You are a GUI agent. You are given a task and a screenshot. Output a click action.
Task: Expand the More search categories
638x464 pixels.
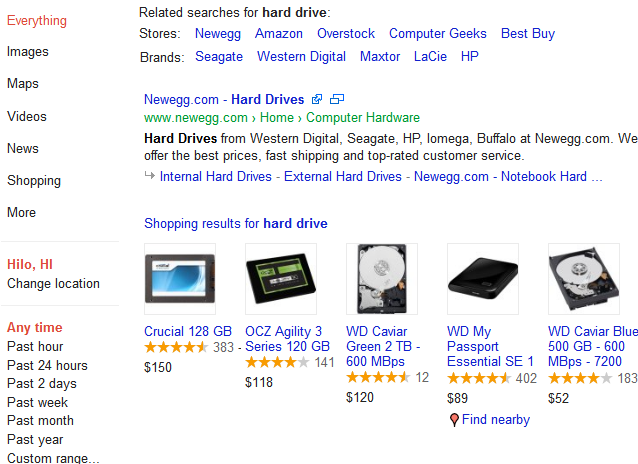[x=21, y=213]
